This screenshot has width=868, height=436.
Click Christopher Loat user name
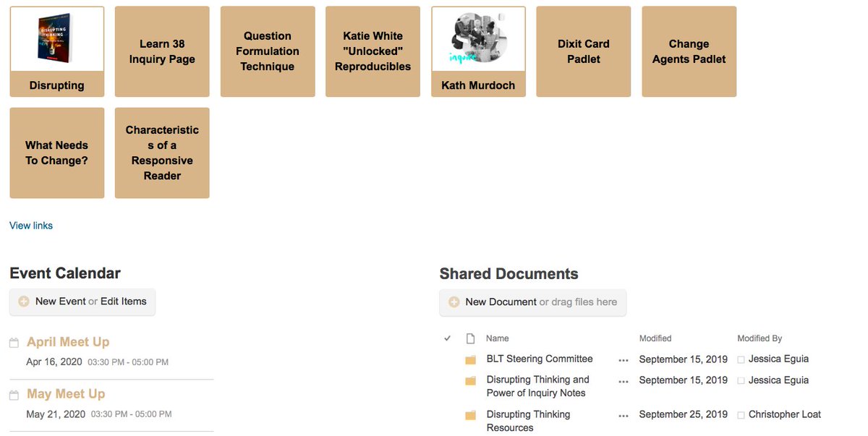(785, 414)
